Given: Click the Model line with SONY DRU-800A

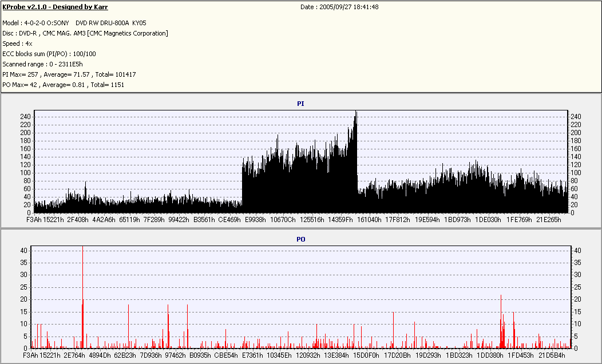Looking at the screenshot, I should (74, 23).
